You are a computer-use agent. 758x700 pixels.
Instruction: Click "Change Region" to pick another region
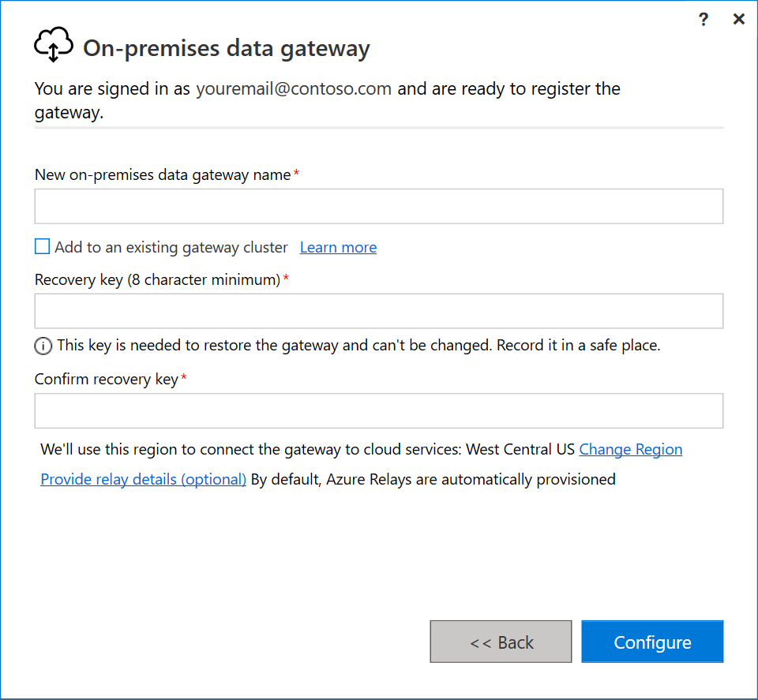(631, 449)
